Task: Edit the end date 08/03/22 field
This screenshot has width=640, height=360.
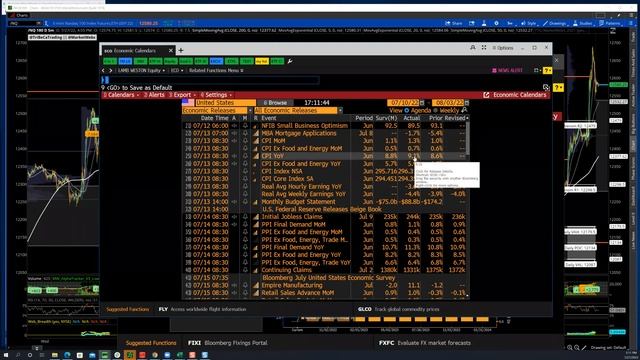Action: (x=448, y=103)
